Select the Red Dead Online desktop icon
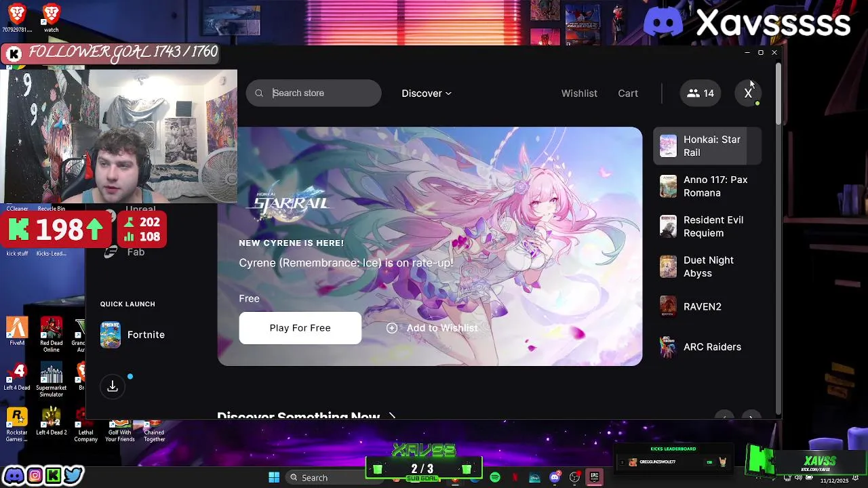 [52, 335]
